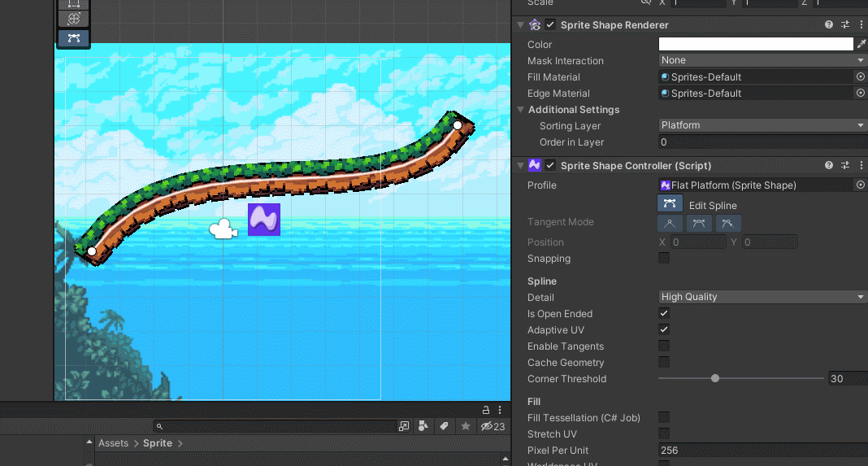
Task: Open Sprite Shape Controller preset selector
Action: pyautogui.click(x=845, y=165)
